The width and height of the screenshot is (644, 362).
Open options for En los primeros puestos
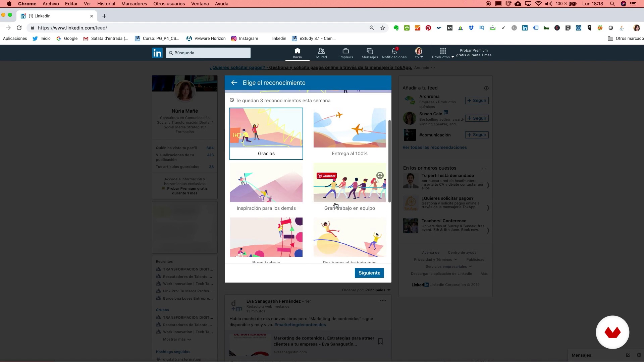(x=484, y=169)
